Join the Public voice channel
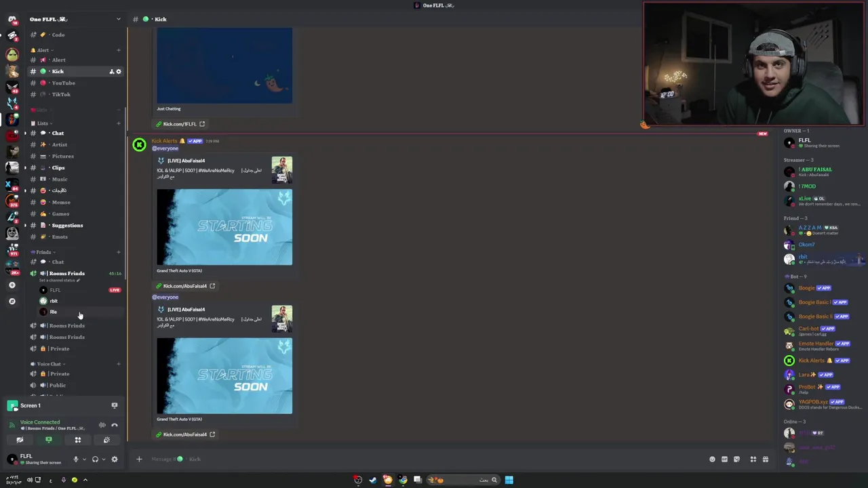This screenshot has width=868, height=488. point(75,385)
